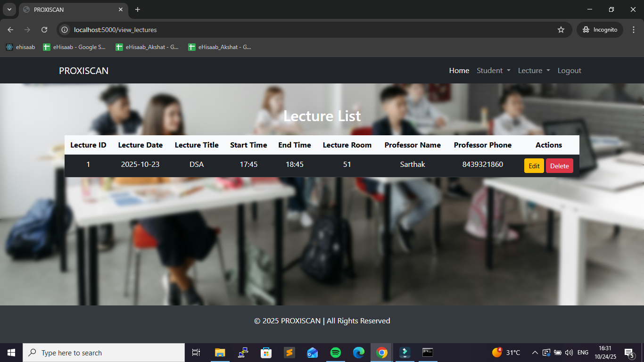
Task: Expand the Lecture dropdown menu
Action: pyautogui.click(x=534, y=71)
